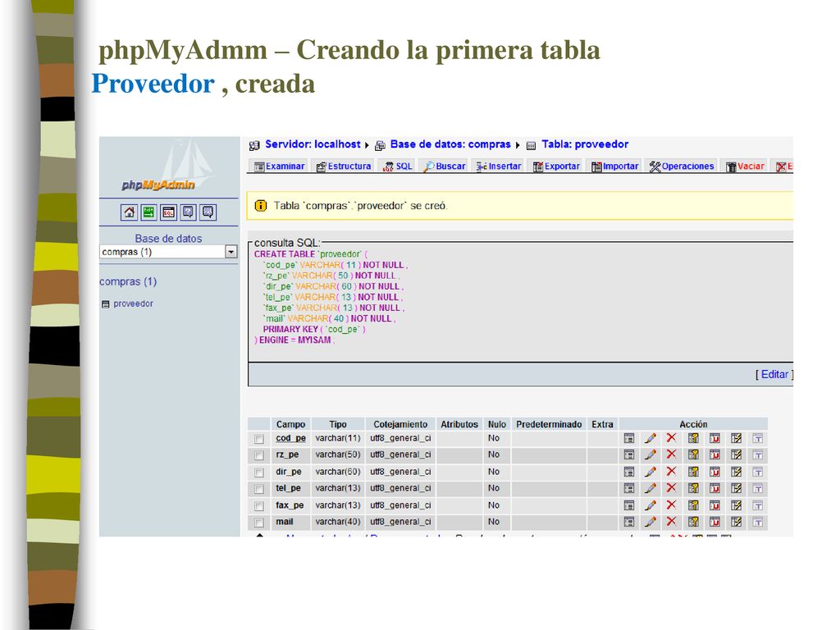Open the Exportar tab
The width and height of the screenshot is (840, 630).
[x=557, y=167]
